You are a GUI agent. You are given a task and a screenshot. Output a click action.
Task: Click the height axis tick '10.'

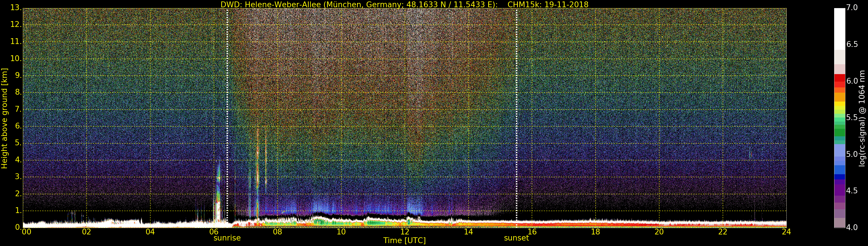[16, 59]
